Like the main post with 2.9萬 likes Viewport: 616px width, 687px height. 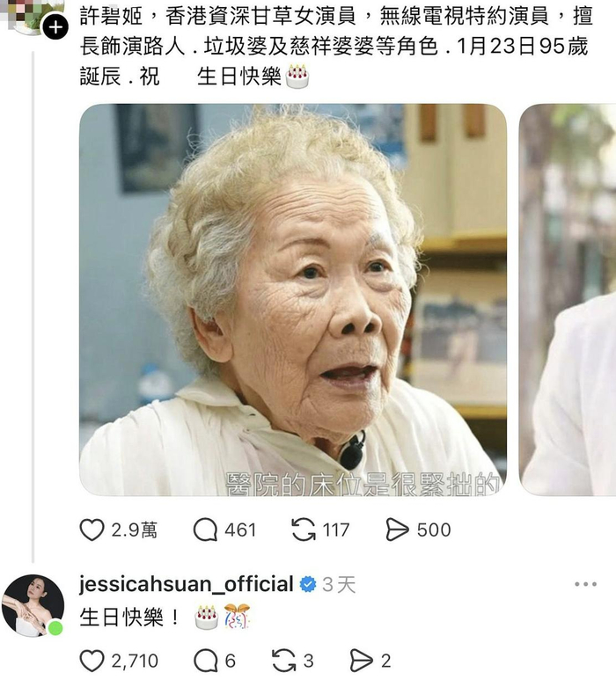[x=92, y=530]
